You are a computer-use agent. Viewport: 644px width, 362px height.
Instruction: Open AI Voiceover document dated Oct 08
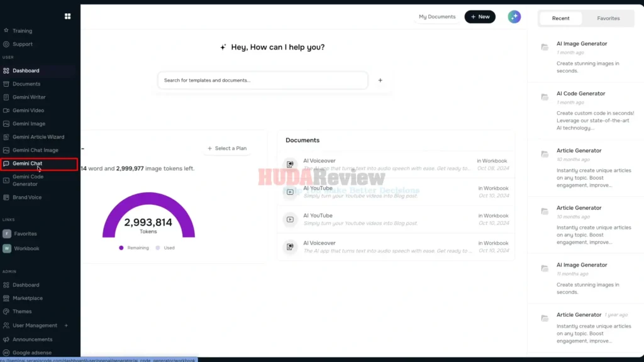pyautogui.click(x=396, y=165)
